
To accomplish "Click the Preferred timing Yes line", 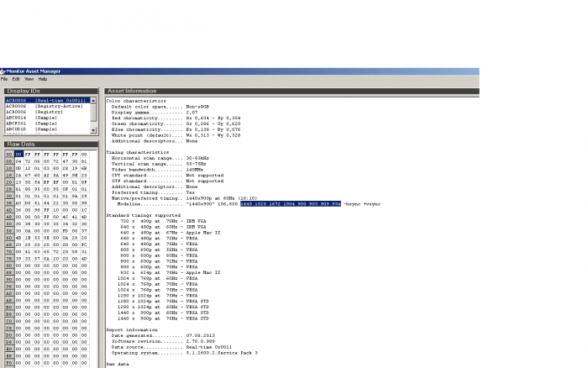I will (153, 192).
